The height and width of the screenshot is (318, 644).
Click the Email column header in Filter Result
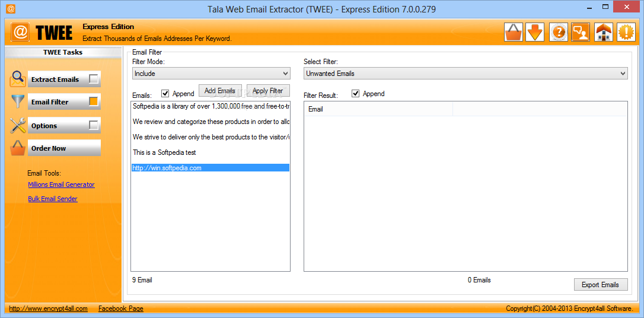click(378, 109)
